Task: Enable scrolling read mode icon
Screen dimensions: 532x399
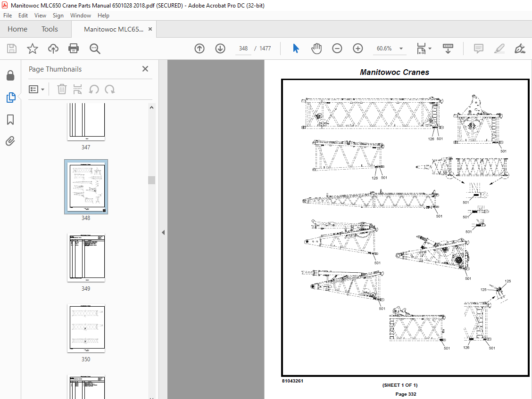Action: [x=448, y=49]
